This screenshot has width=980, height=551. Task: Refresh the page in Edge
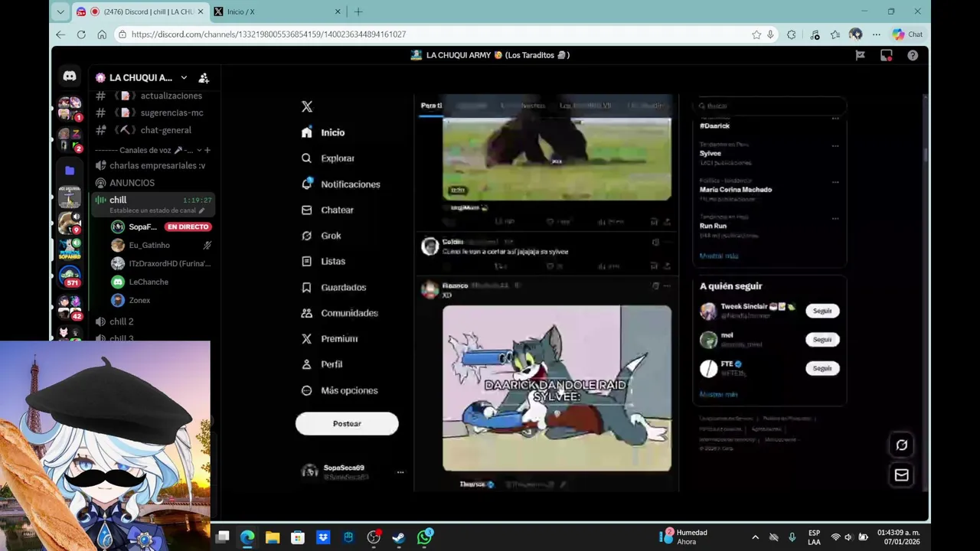(81, 34)
